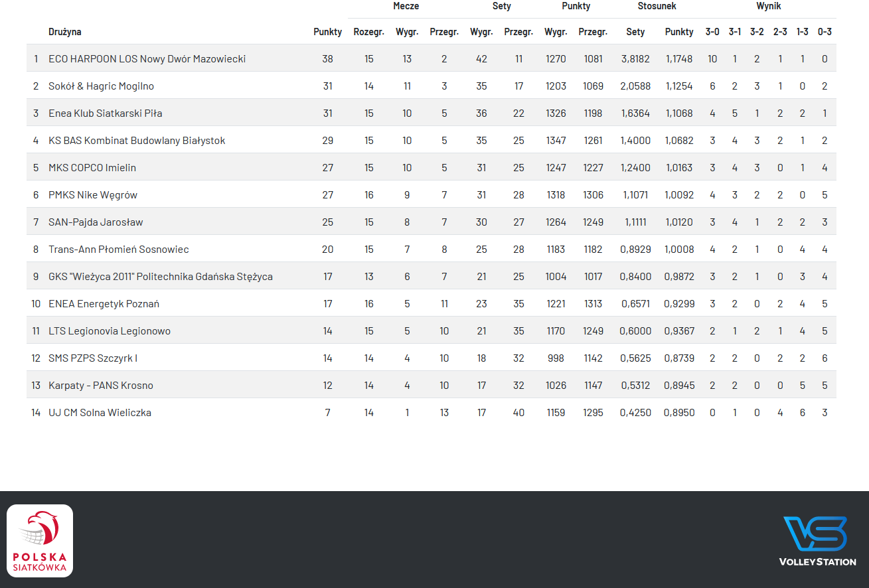Click Trans-Ann Płomień Sosnowiec team
The height and width of the screenshot is (588, 869).
point(118,250)
